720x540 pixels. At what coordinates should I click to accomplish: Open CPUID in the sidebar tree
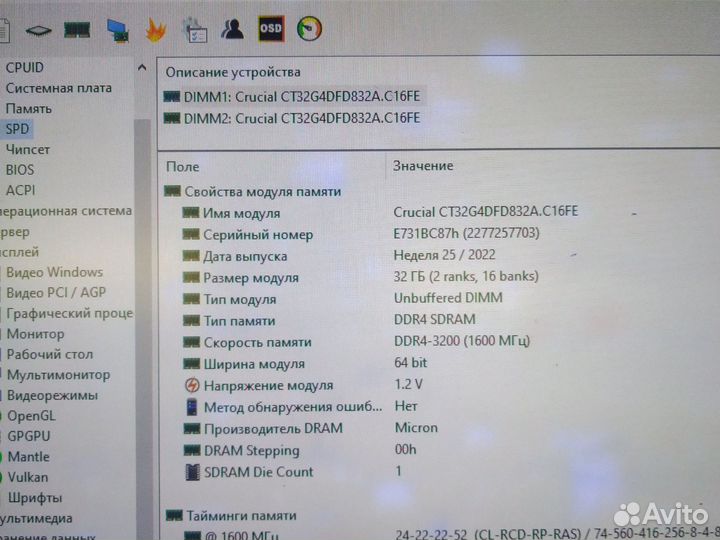pyautogui.click(x=24, y=68)
